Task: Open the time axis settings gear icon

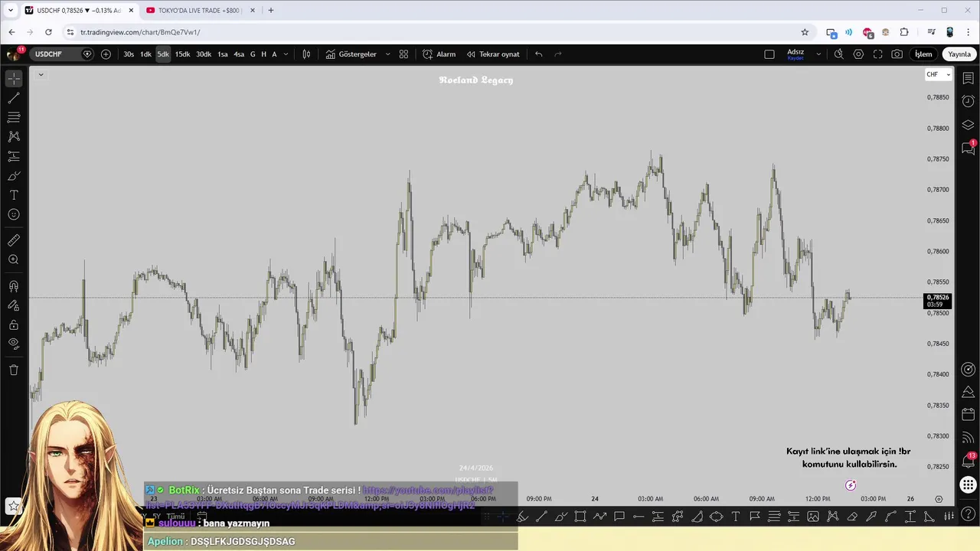Action: pos(939,499)
